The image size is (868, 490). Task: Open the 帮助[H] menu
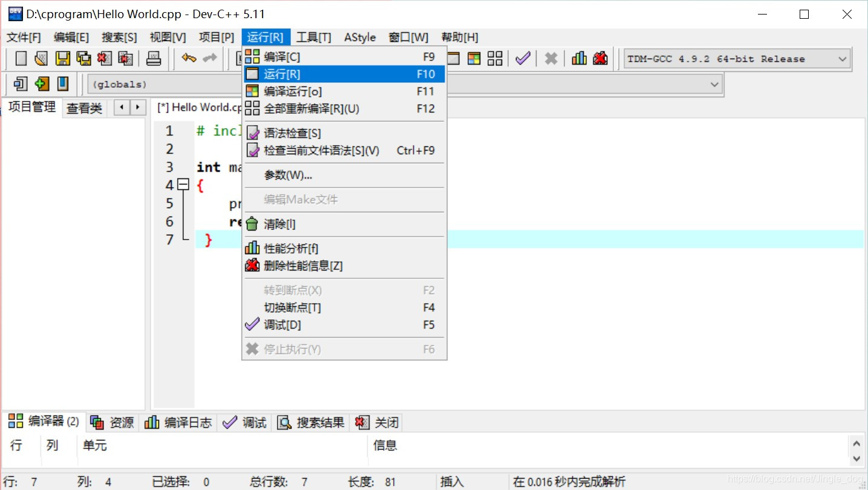[460, 38]
